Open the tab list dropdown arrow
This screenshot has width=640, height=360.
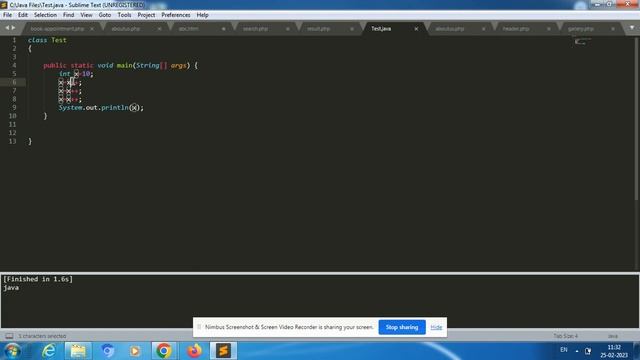pyautogui.click(x=632, y=28)
